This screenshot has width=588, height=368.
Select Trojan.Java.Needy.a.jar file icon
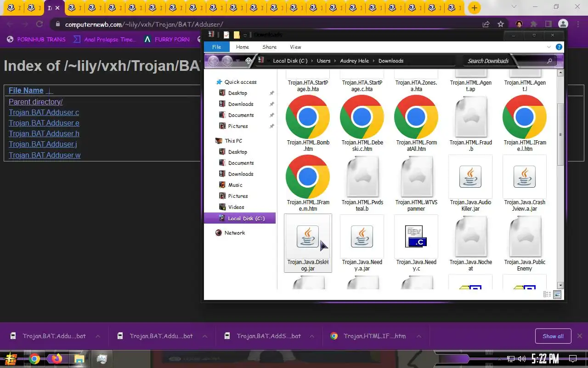(x=362, y=236)
